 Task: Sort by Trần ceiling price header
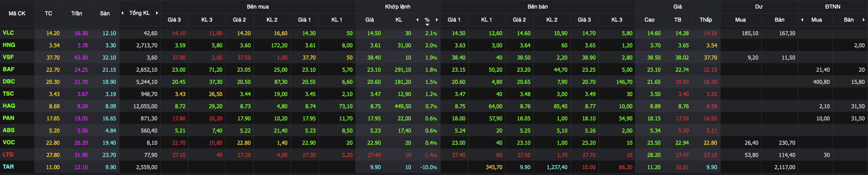point(76,14)
